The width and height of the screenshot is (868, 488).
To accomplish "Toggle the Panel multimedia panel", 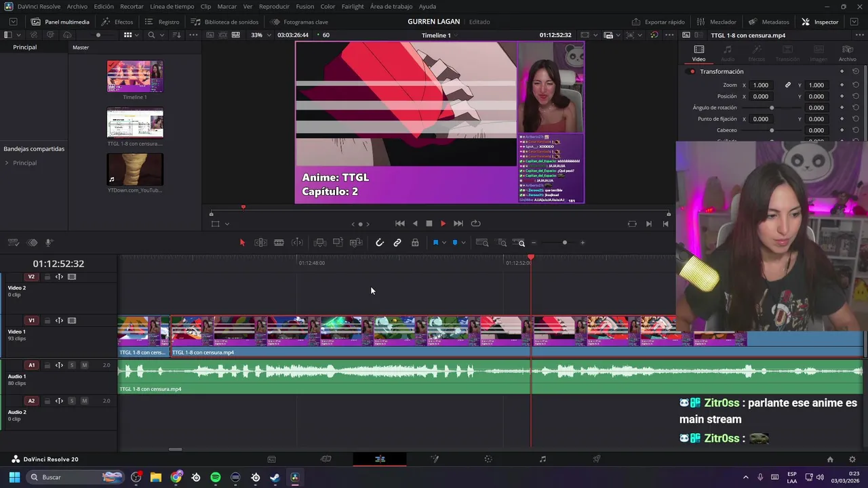I will 60,22.
